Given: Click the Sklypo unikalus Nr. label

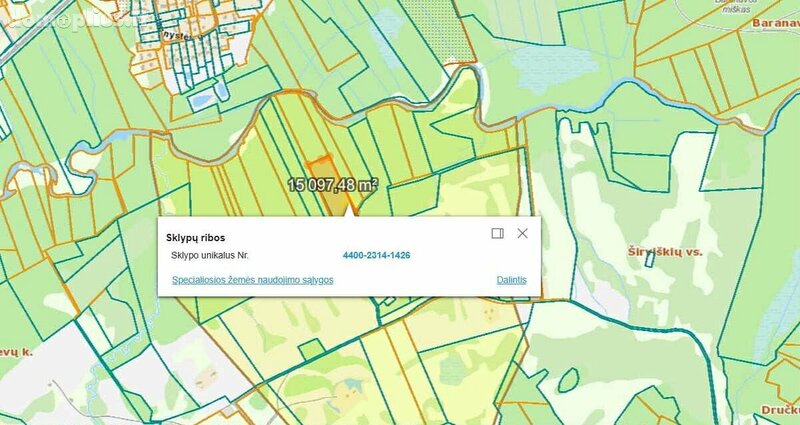Looking at the screenshot, I should coord(210,255).
